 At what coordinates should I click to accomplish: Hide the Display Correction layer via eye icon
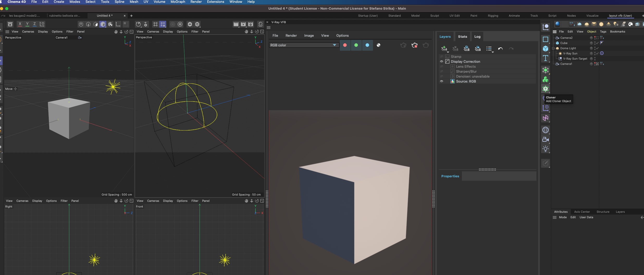[442, 62]
